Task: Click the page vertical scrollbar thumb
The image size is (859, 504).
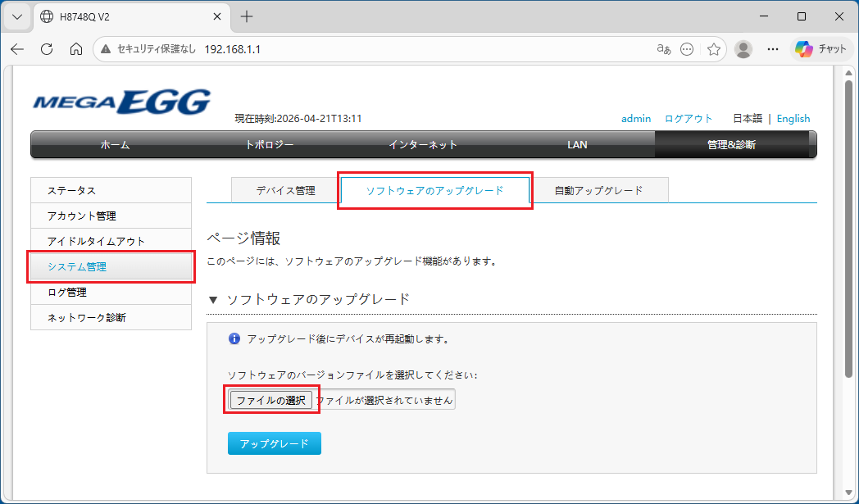Action: coord(848,229)
